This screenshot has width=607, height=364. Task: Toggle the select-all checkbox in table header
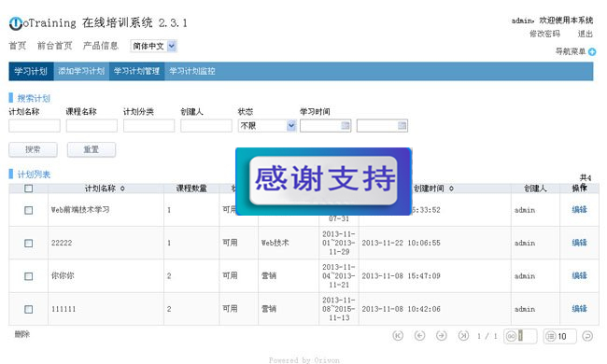[28, 189]
